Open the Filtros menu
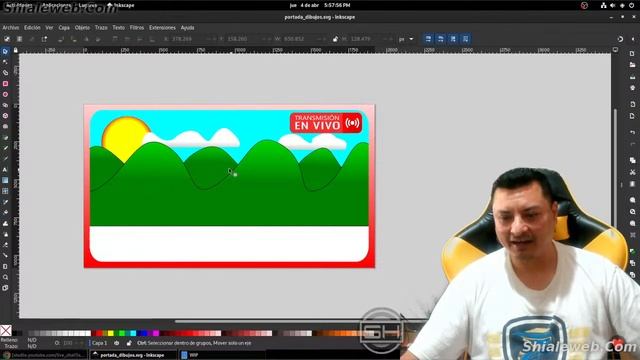The image size is (640, 360). pyautogui.click(x=137, y=28)
